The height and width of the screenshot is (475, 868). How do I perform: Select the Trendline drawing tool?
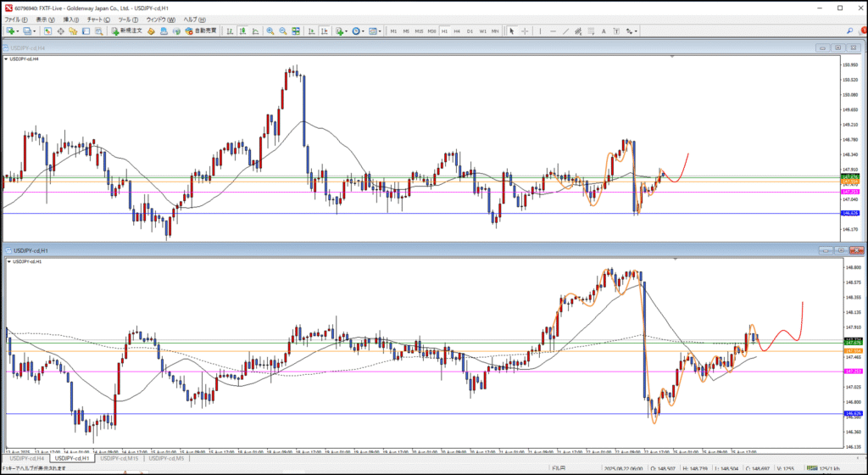565,31
